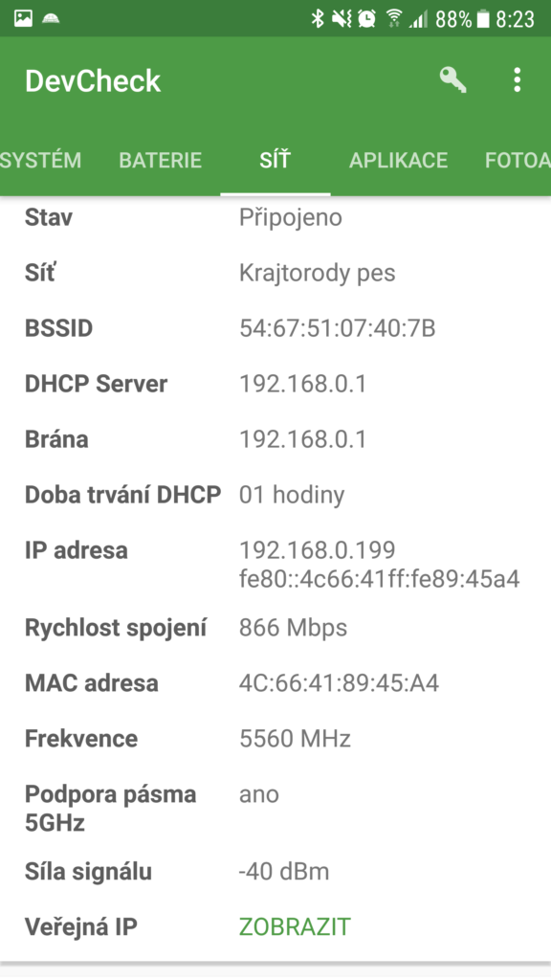This screenshot has height=980, width=551.
Task: Tap the Wi-Fi signal status icon
Action: click(x=393, y=19)
